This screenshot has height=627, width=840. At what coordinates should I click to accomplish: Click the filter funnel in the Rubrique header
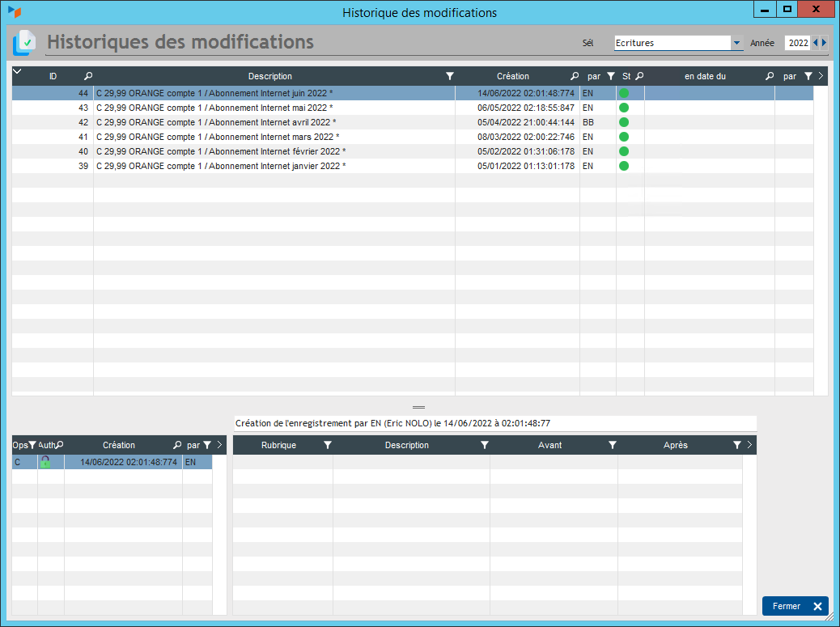(x=328, y=445)
